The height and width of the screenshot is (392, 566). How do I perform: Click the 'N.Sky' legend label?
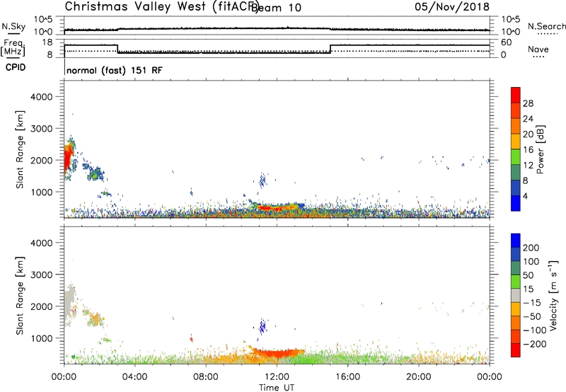pyautogui.click(x=13, y=26)
